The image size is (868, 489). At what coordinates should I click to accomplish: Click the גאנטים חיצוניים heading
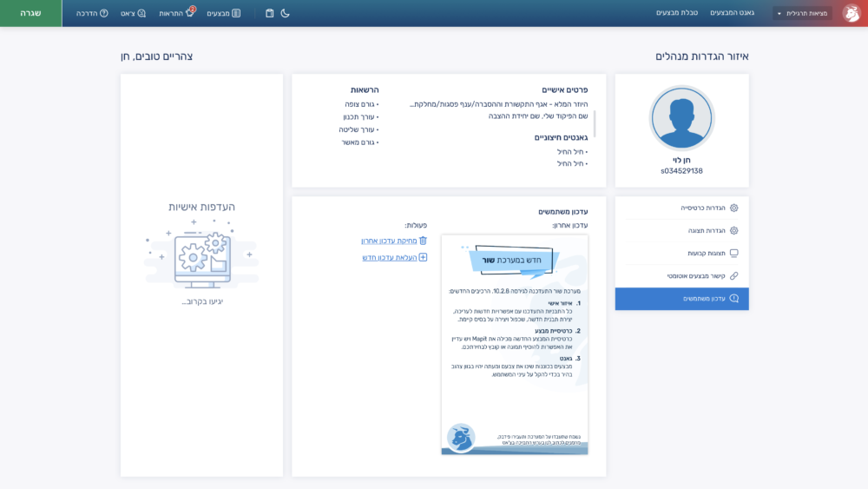click(x=561, y=137)
